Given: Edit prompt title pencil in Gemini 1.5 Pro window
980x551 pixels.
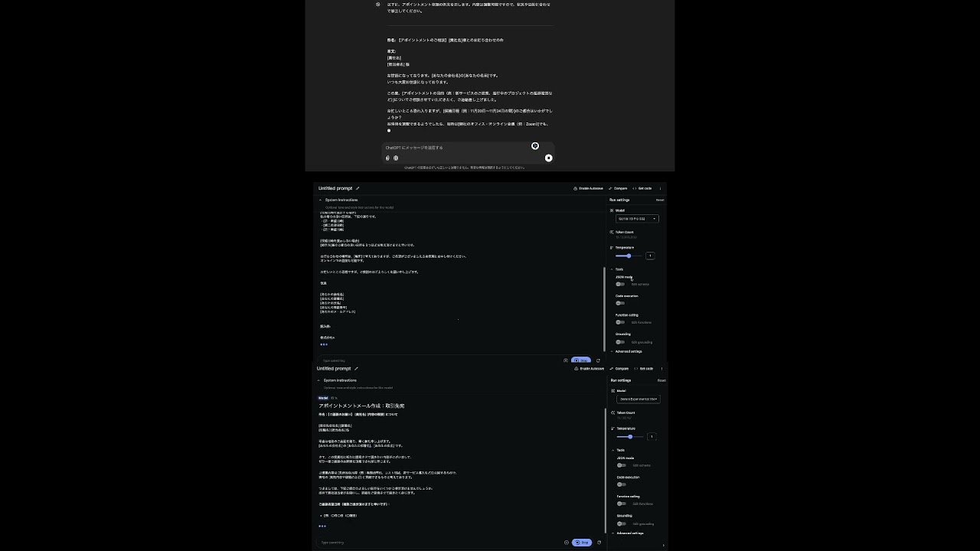Looking at the screenshot, I should pos(358,188).
